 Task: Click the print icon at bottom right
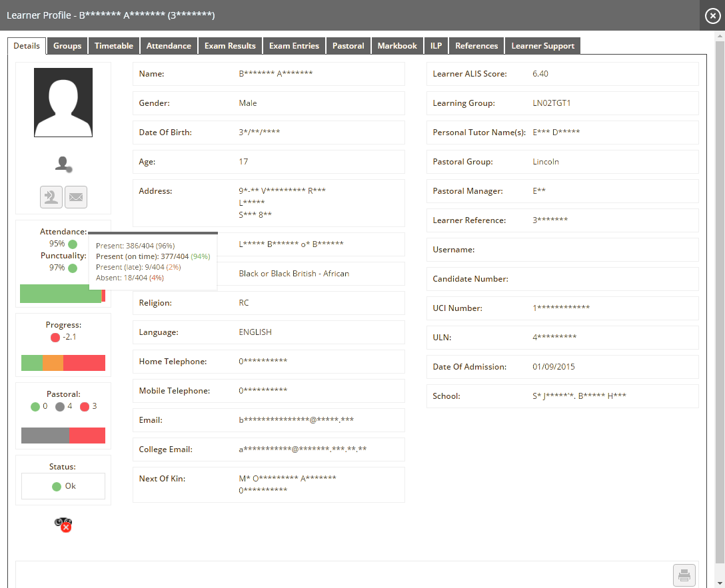[x=684, y=575]
